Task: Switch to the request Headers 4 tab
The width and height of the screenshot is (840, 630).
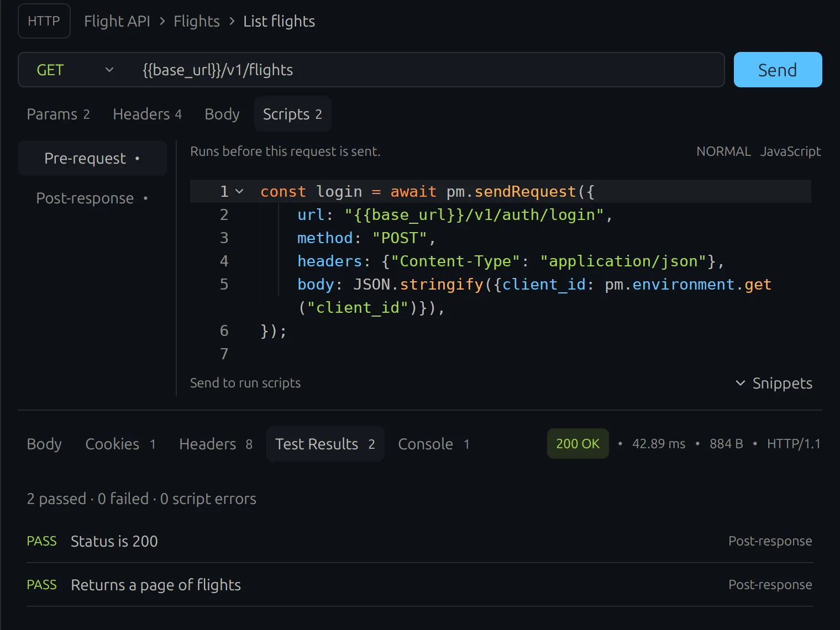Action: click(x=147, y=114)
